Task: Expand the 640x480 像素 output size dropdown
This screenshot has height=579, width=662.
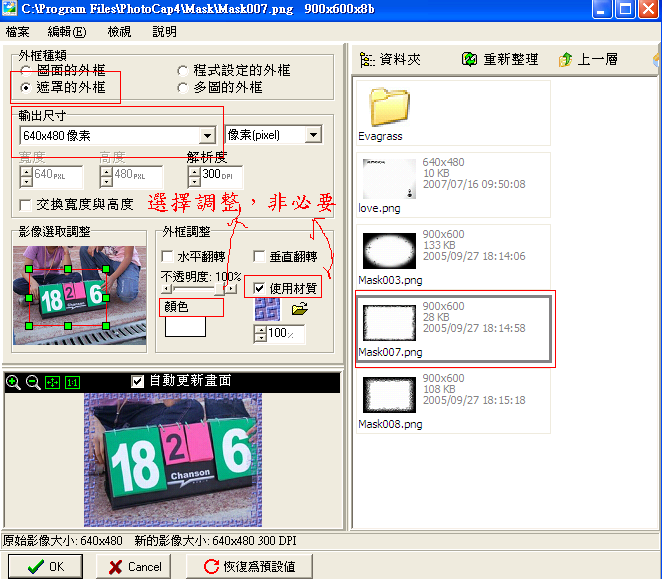Action: pyautogui.click(x=207, y=135)
